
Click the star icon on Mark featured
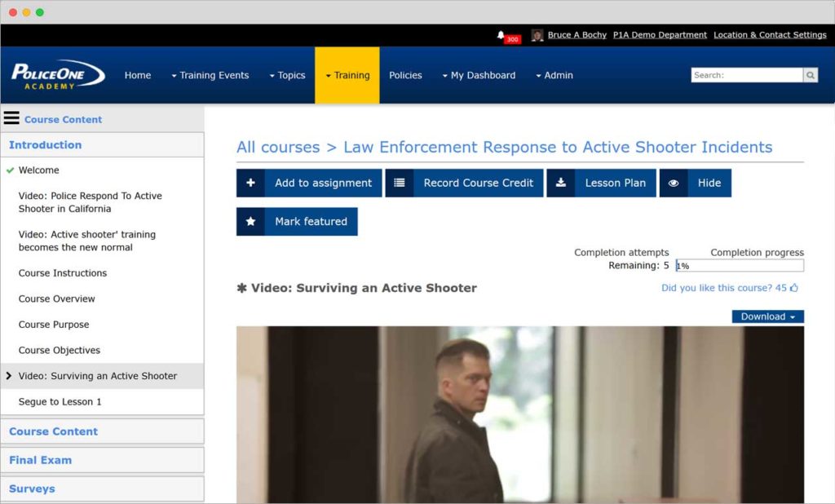point(250,221)
